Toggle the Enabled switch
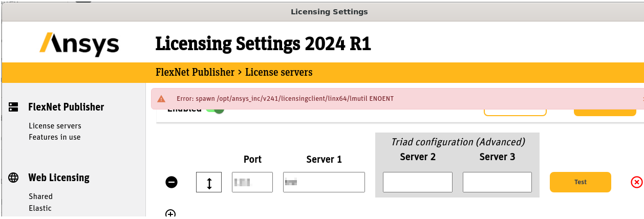This screenshot has width=644, height=219. click(216, 109)
